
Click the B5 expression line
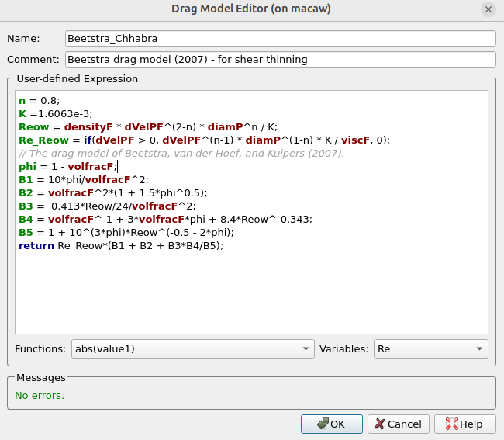[x=126, y=232]
